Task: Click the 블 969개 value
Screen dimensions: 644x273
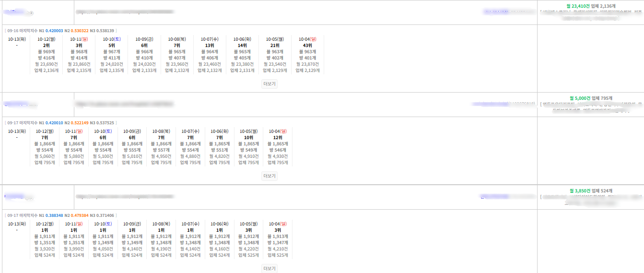Action: click(47, 52)
